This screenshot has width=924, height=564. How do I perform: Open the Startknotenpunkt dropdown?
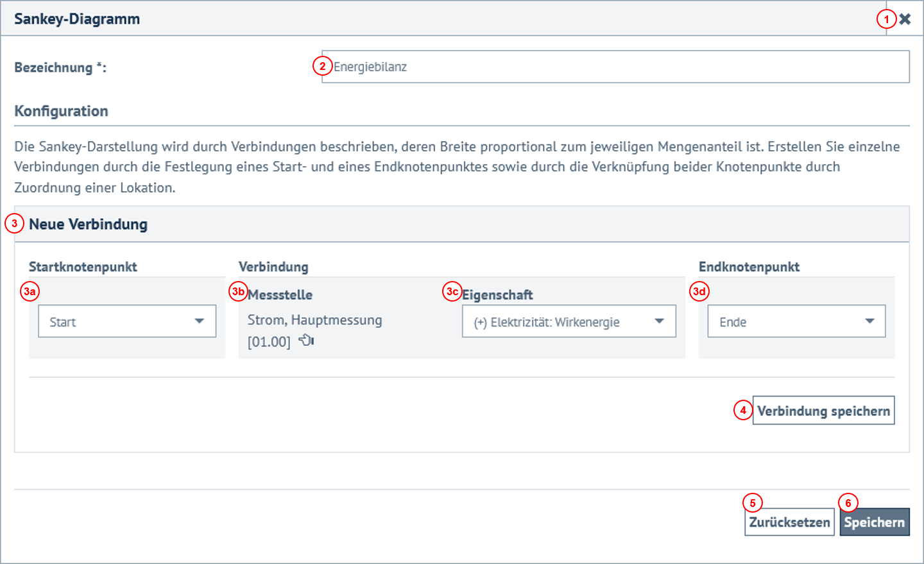coord(126,321)
